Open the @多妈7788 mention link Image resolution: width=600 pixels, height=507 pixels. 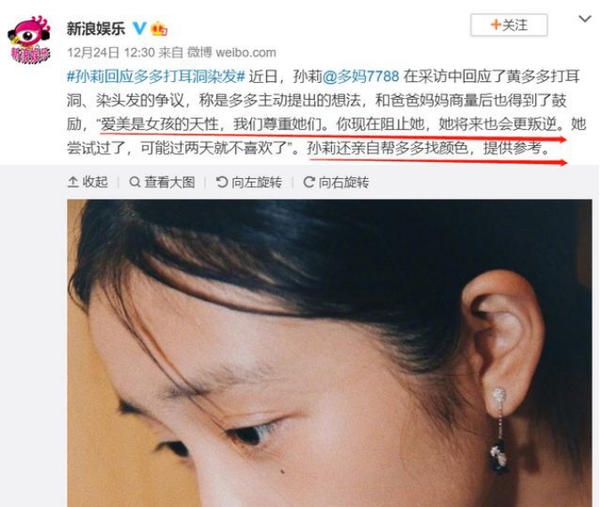click(x=360, y=77)
